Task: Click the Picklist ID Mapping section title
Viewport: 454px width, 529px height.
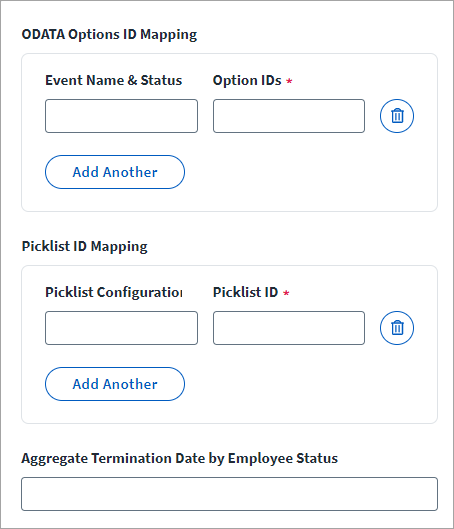Action: (85, 247)
